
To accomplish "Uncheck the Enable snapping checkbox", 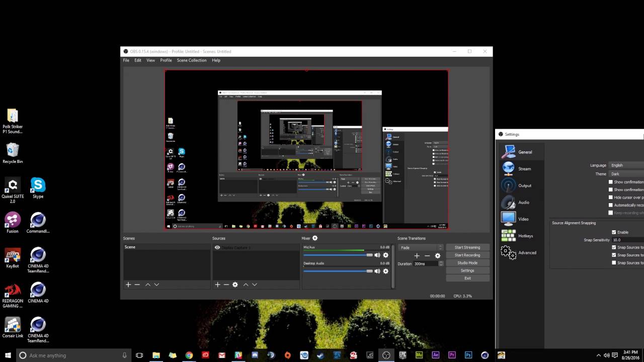I will (x=613, y=232).
